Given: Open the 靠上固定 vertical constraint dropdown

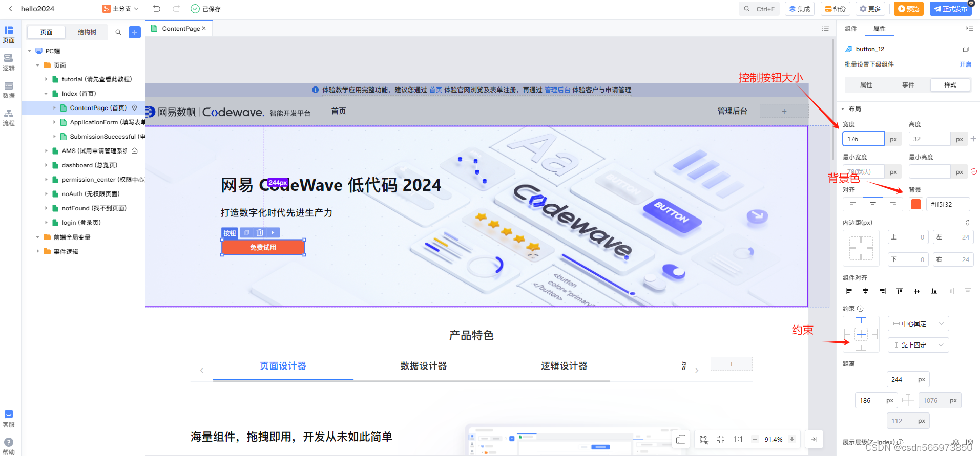Looking at the screenshot, I should tap(918, 345).
